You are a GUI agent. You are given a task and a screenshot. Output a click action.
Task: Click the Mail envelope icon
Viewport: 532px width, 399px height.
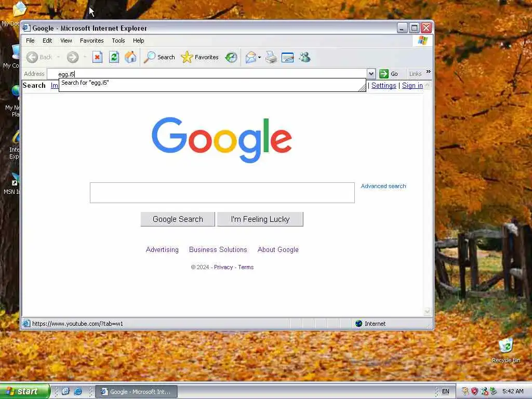(x=251, y=57)
